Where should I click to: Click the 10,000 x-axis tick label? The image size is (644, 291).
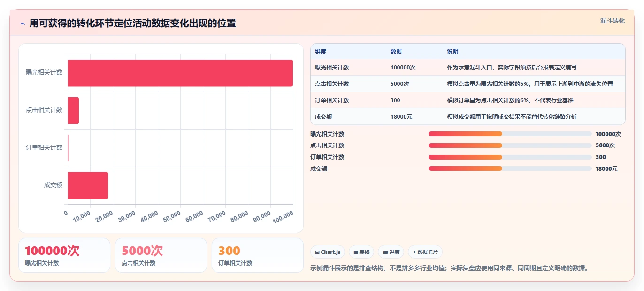click(82, 216)
